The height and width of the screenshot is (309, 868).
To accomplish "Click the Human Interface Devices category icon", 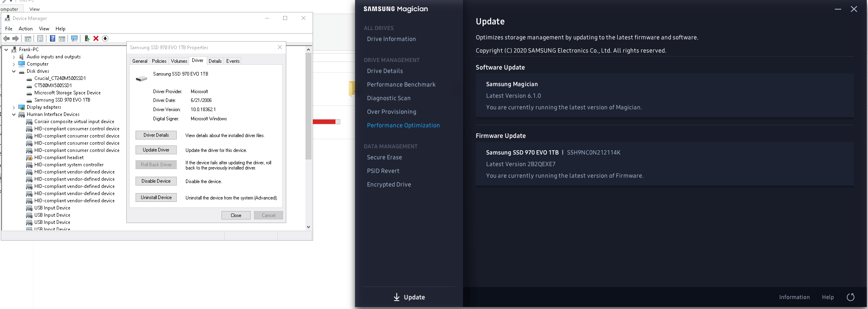I will (22, 114).
